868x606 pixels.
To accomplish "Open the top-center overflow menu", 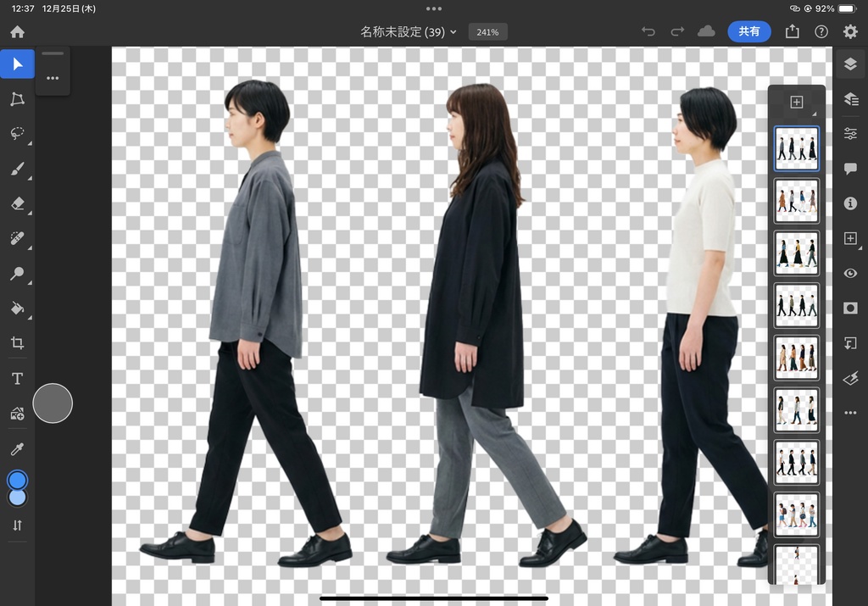I will (434, 8).
